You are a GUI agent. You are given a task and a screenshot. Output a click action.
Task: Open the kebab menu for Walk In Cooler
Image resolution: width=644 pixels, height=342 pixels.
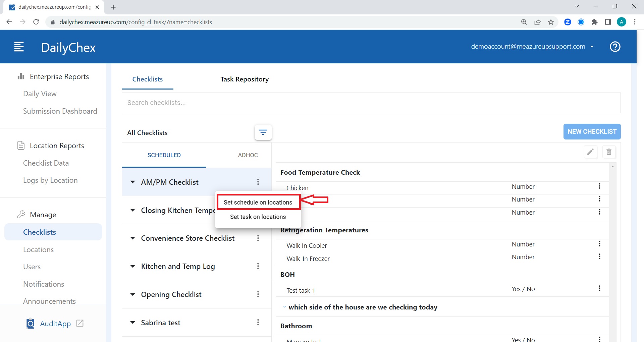599,244
